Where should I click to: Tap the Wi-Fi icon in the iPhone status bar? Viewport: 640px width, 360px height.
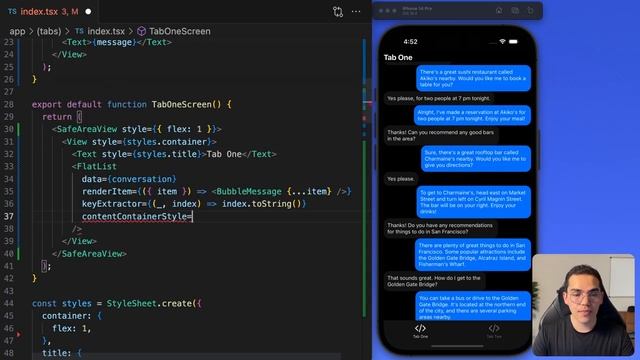point(502,42)
